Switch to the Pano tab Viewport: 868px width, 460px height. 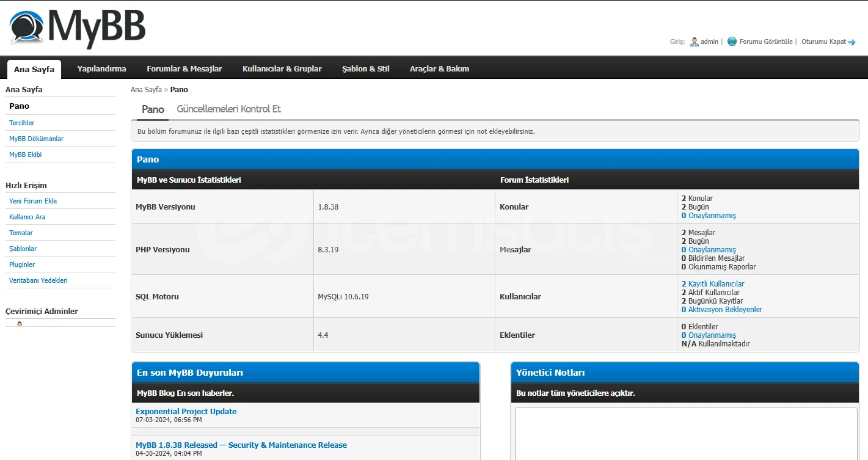pyautogui.click(x=153, y=109)
